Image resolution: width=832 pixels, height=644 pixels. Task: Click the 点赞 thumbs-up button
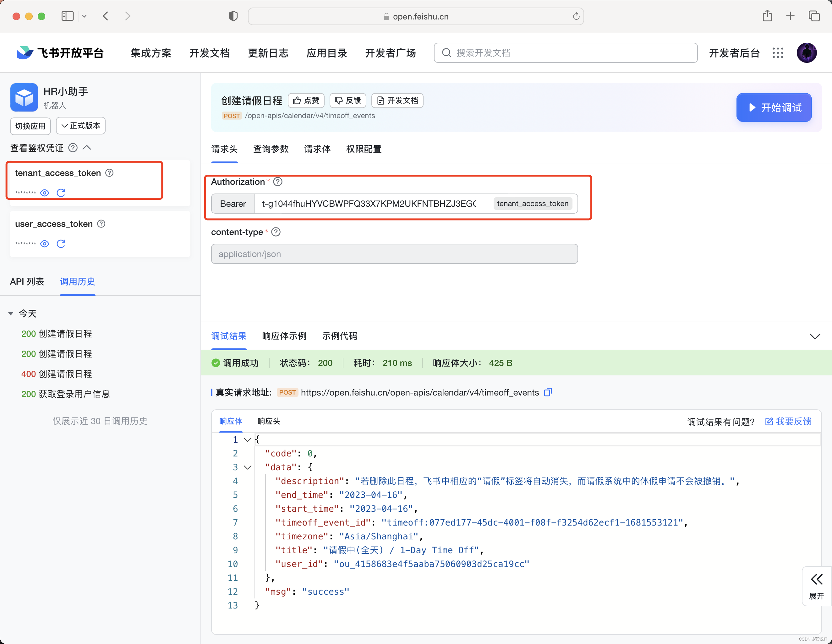306,101
